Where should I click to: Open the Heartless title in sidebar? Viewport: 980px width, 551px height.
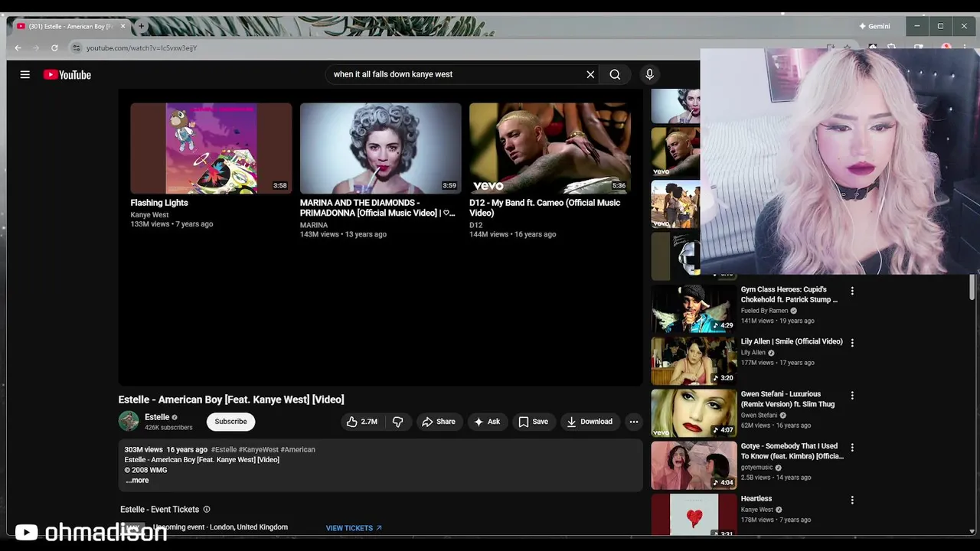pyautogui.click(x=756, y=499)
